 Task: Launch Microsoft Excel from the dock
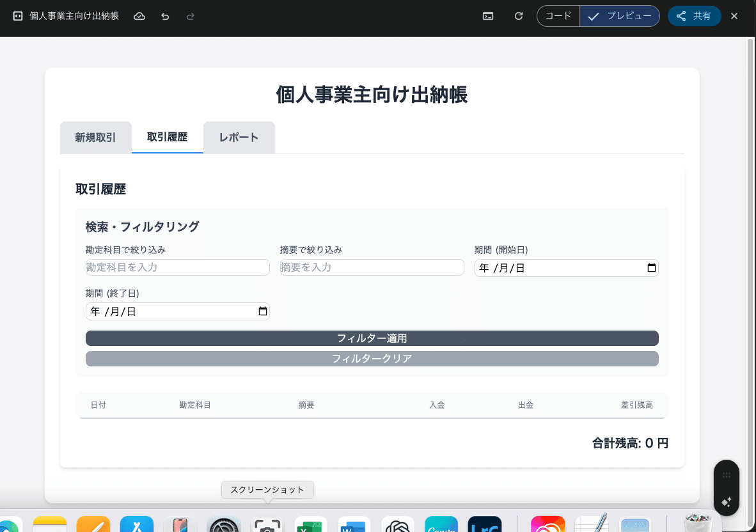coord(310,526)
